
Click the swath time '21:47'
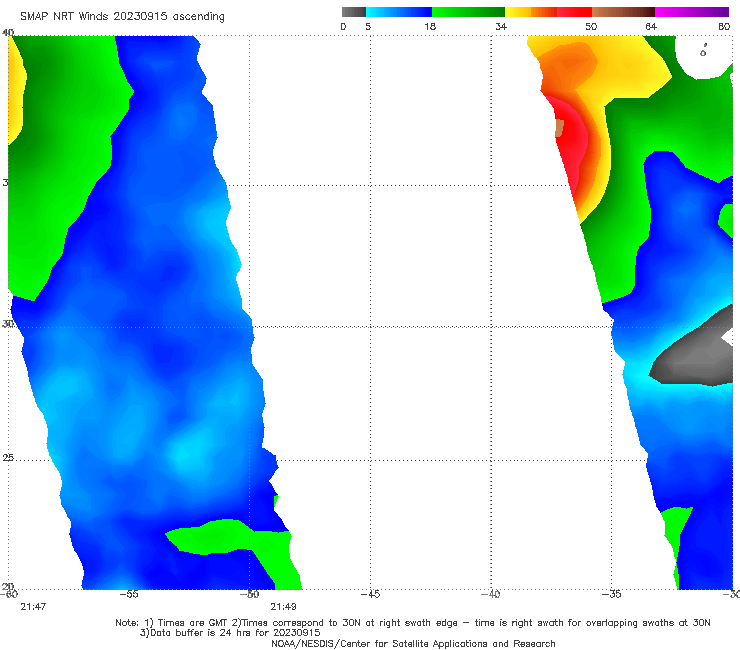pyautogui.click(x=33, y=607)
